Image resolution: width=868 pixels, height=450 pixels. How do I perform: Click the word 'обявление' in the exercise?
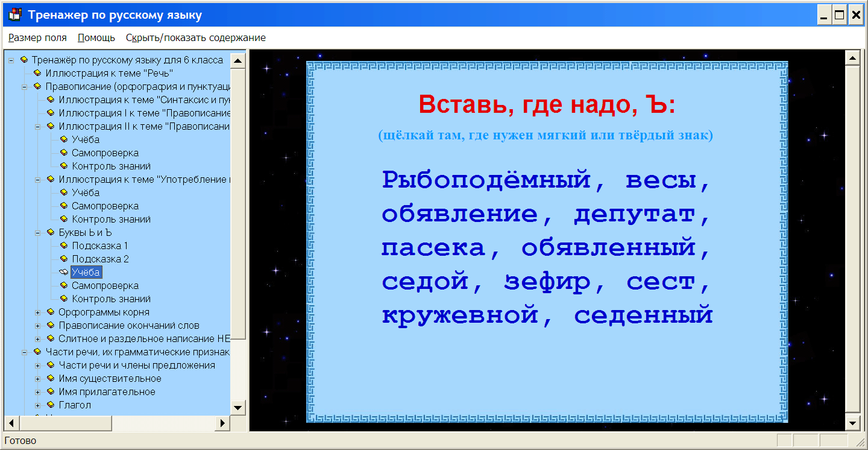coord(460,214)
